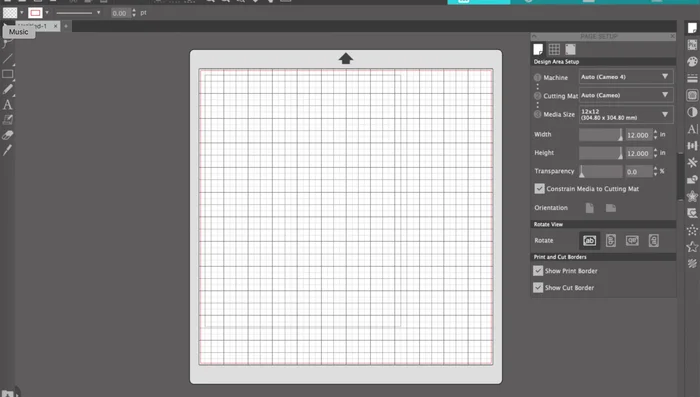Click the Transparency stepper arrows

(x=655, y=171)
